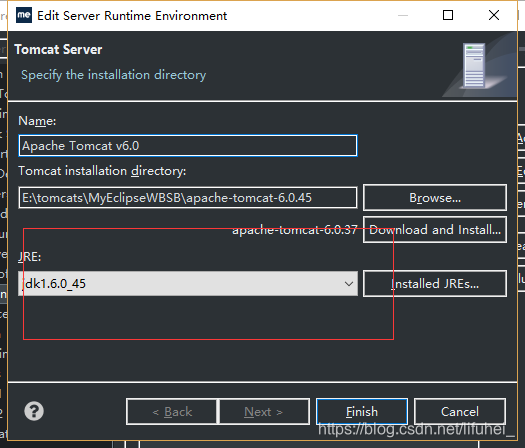Open the JRE dropdown showing jdk1.6.0_45

(188, 284)
